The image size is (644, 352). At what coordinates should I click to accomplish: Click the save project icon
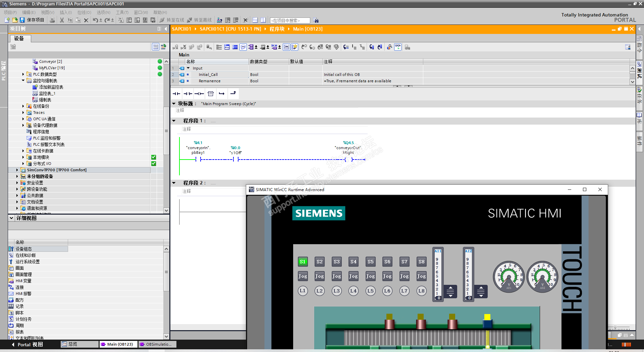(22, 20)
